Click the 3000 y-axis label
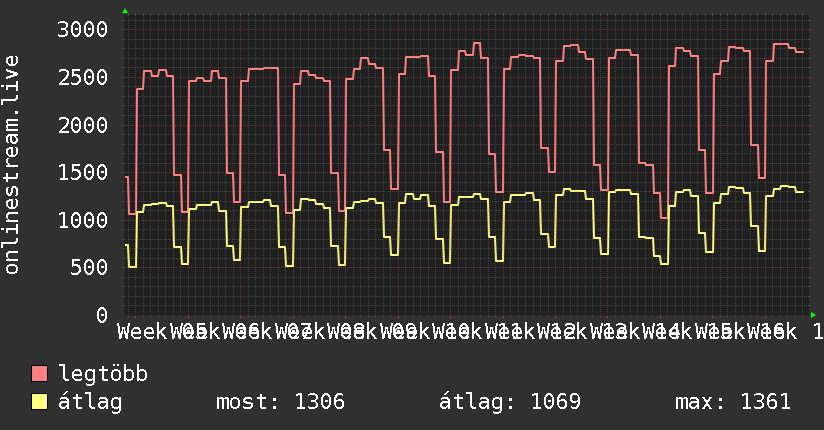 tap(83, 29)
